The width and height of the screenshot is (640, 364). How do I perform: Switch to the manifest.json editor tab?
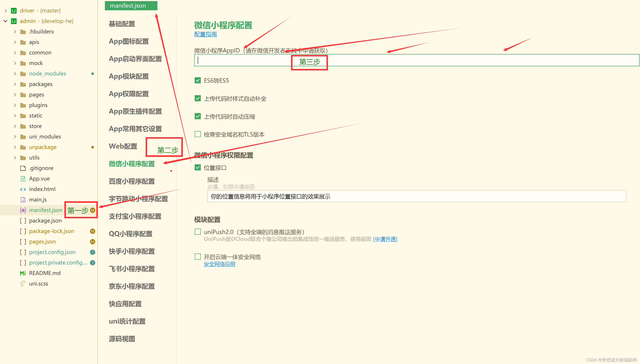(x=131, y=6)
